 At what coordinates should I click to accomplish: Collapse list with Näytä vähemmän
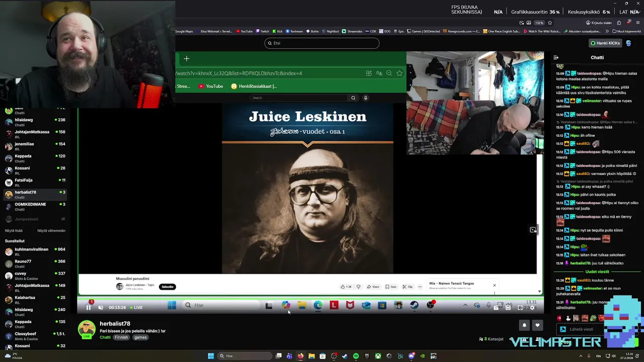pyautogui.click(x=51, y=231)
